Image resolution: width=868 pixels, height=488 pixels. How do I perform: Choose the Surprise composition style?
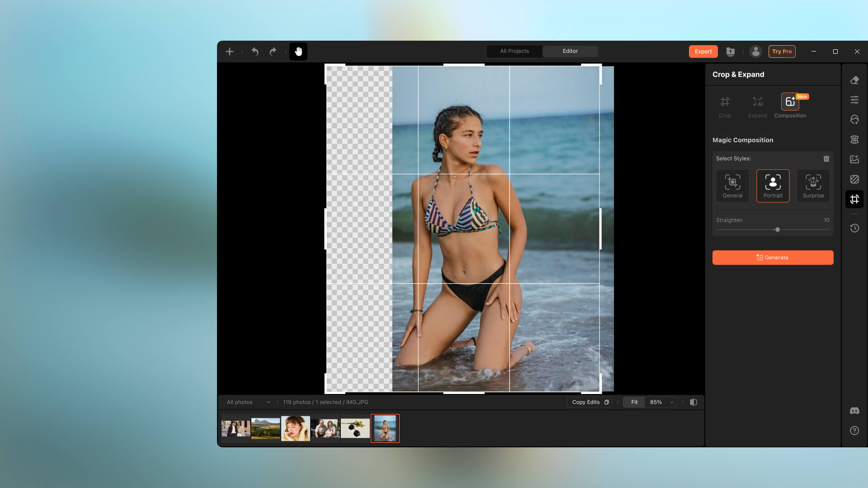(x=813, y=186)
